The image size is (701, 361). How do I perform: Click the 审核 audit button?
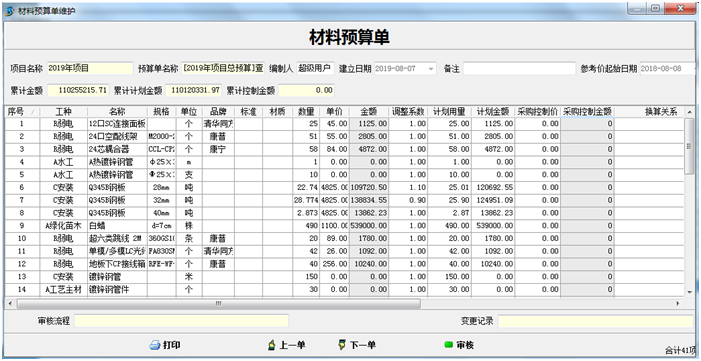[x=459, y=345]
